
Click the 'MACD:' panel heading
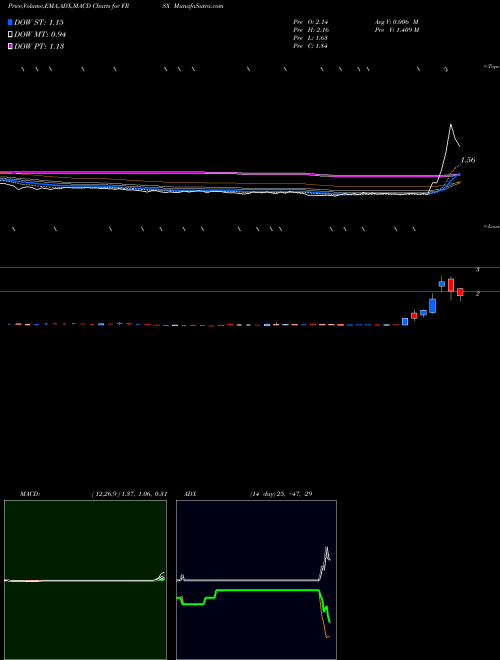point(30,494)
